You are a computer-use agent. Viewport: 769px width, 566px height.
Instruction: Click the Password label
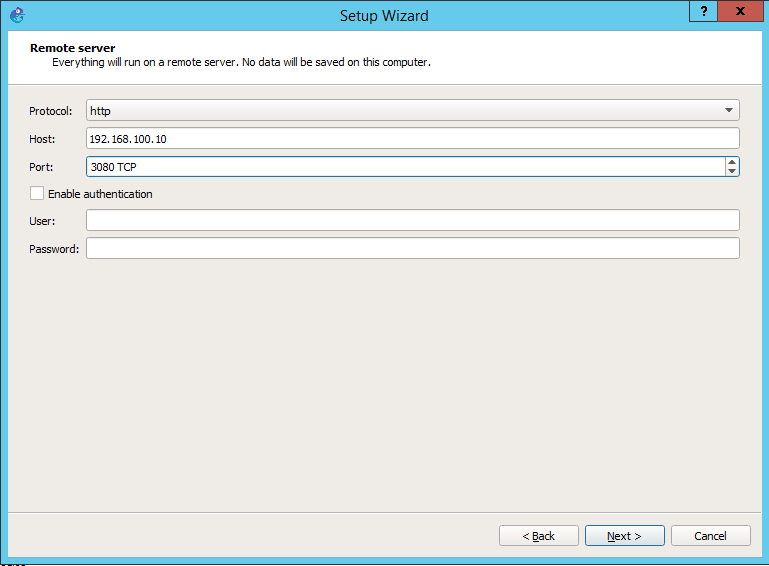(x=54, y=249)
